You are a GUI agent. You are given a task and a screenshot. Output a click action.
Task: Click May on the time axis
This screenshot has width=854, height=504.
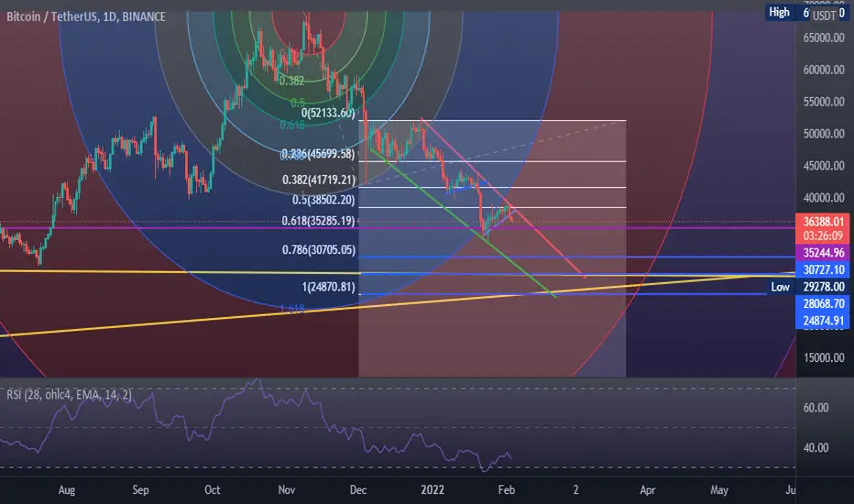pos(719,490)
